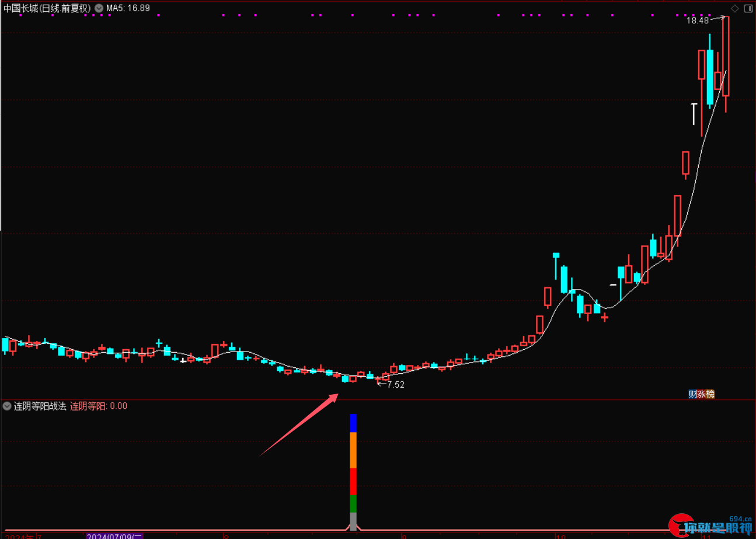Click the 中国长城(日线.前复权) chart title
Image resolution: width=756 pixels, height=539 pixels.
click(x=47, y=8)
